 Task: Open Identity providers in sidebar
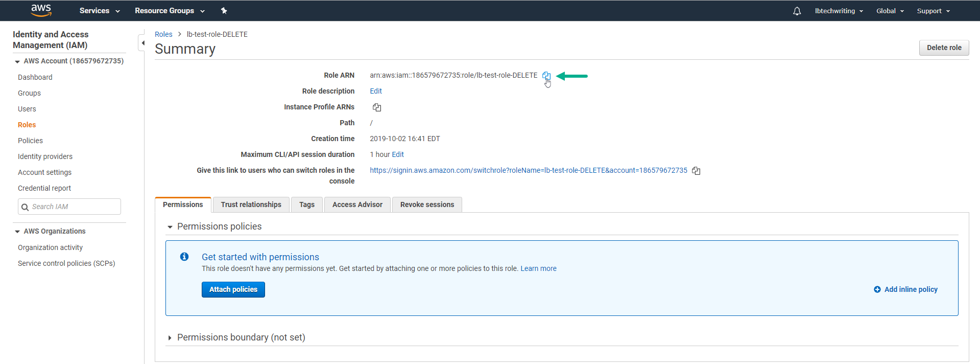pyautogui.click(x=45, y=156)
